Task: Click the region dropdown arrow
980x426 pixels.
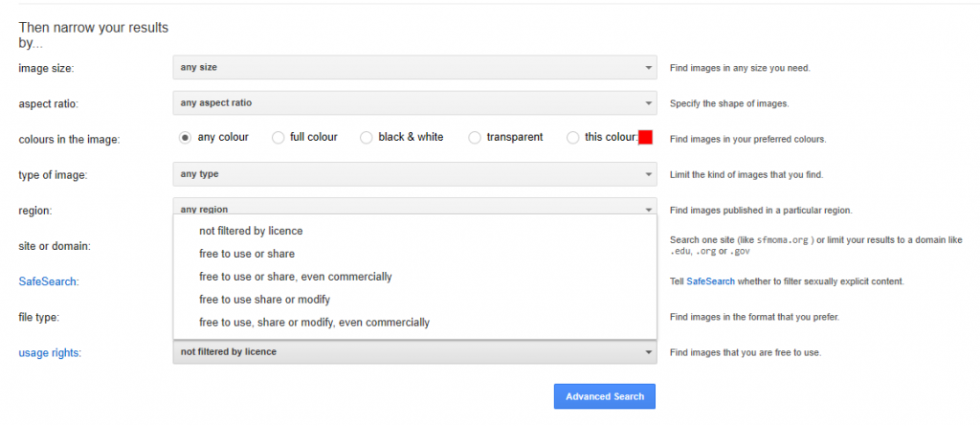Action: pyautogui.click(x=648, y=210)
